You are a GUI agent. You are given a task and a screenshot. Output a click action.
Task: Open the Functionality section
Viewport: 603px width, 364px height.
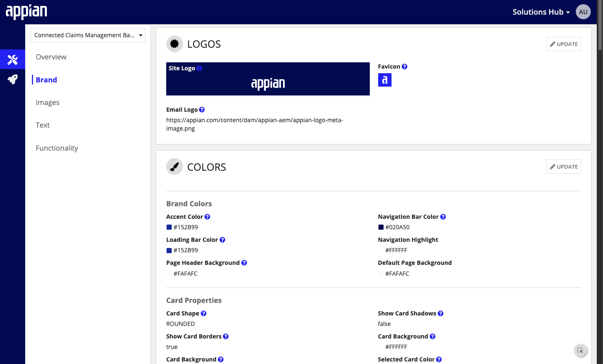click(57, 148)
